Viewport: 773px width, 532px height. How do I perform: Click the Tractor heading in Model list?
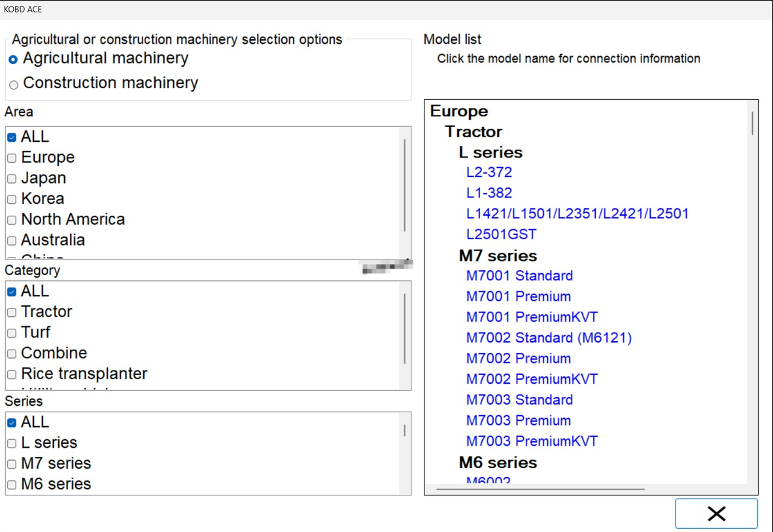click(473, 132)
